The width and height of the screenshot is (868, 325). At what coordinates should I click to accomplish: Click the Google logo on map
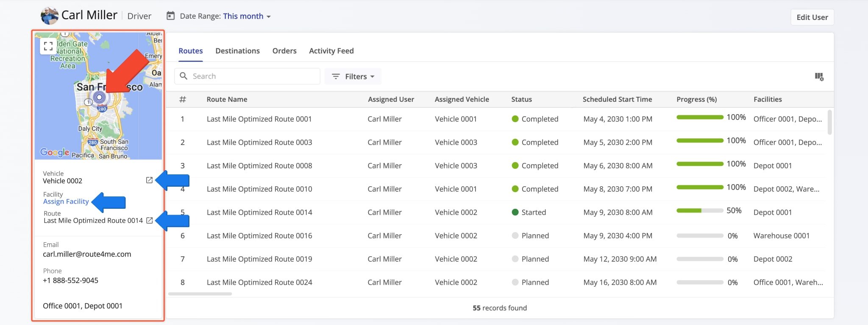(55, 152)
